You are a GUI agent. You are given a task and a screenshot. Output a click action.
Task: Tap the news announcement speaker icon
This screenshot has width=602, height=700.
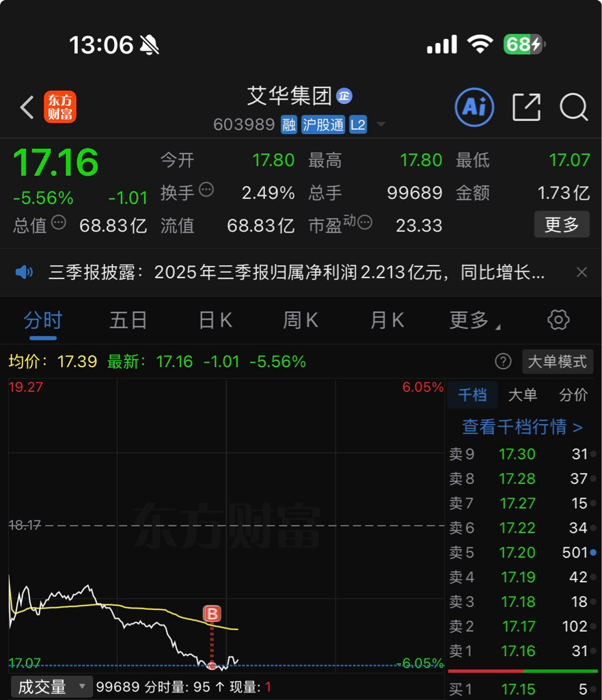(x=24, y=272)
